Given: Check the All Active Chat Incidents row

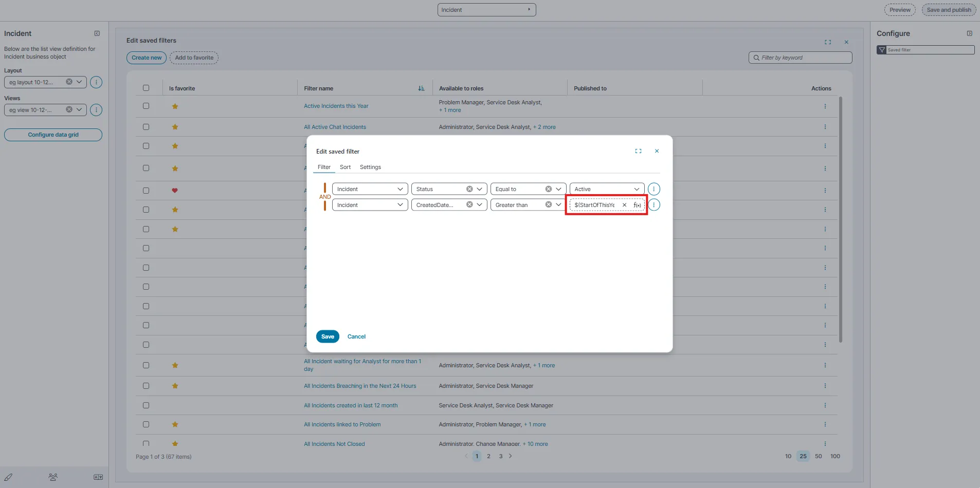Looking at the screenshot, I should (146, 127).
